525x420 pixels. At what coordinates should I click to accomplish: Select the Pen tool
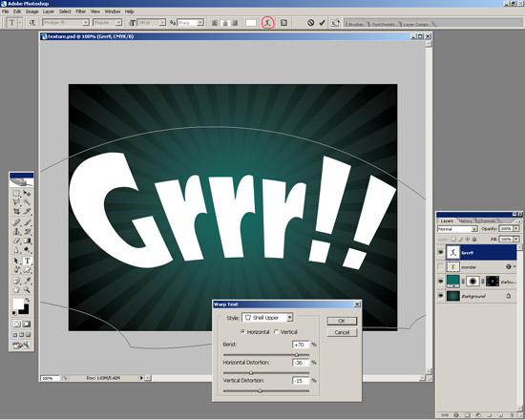tap(16, 269)
